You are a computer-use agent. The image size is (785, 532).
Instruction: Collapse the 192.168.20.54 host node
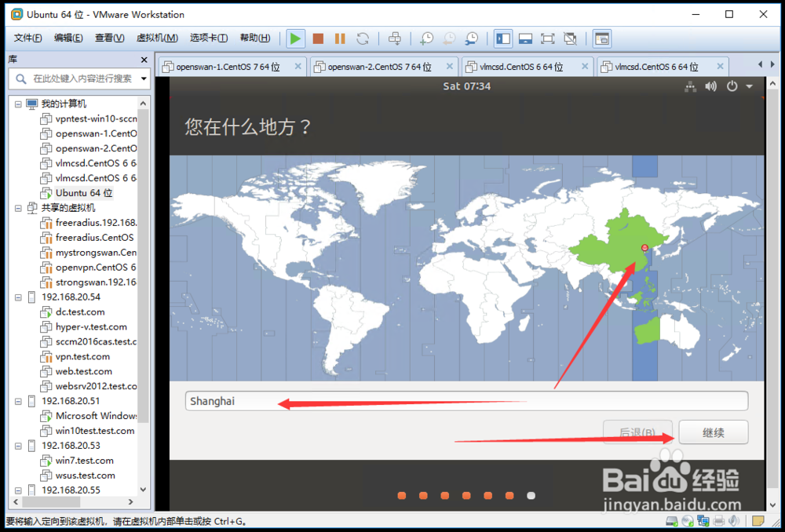tap(19, 297)
